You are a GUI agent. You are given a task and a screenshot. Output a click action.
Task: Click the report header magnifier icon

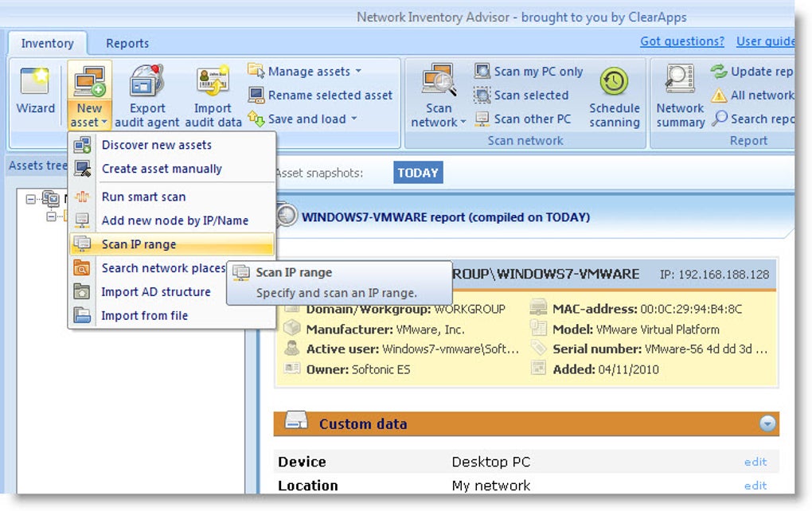(x=287, y=216)
